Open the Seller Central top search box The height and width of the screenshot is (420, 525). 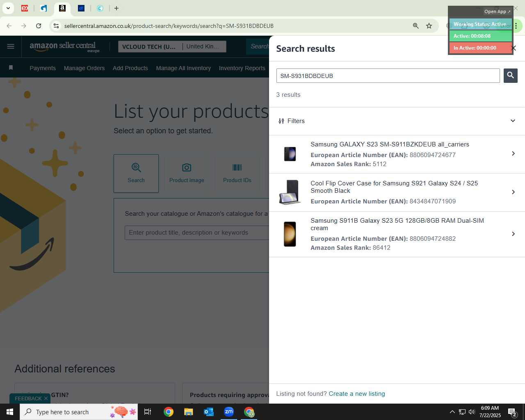(258, 46)
